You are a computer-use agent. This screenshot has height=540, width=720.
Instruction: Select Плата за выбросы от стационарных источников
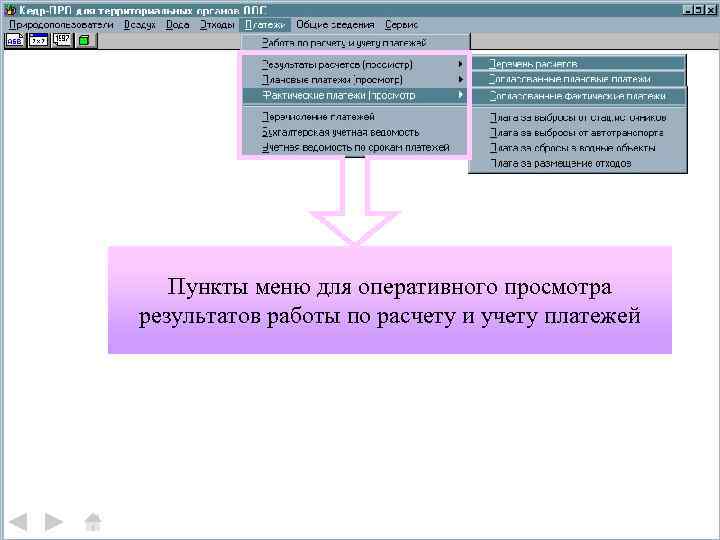pos(578,118)
